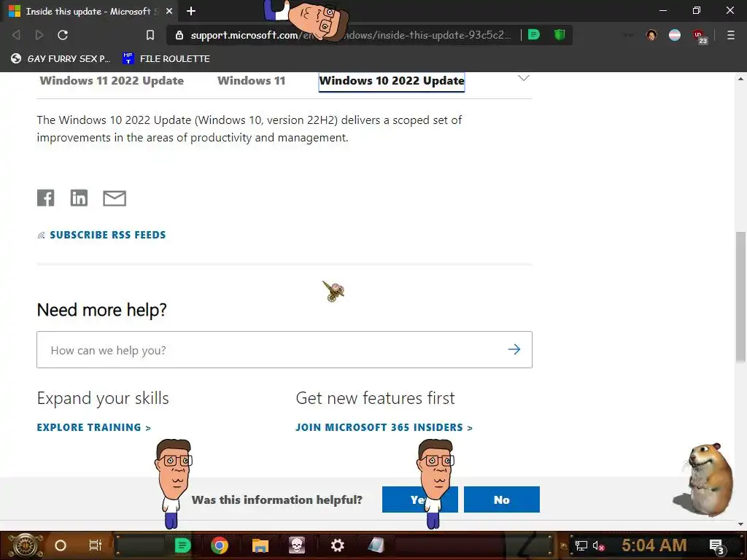This screenshot has height=560, width=747.
Task: Open the striped round extension icon
Action: pyautogui.click(x=675, y=35)
